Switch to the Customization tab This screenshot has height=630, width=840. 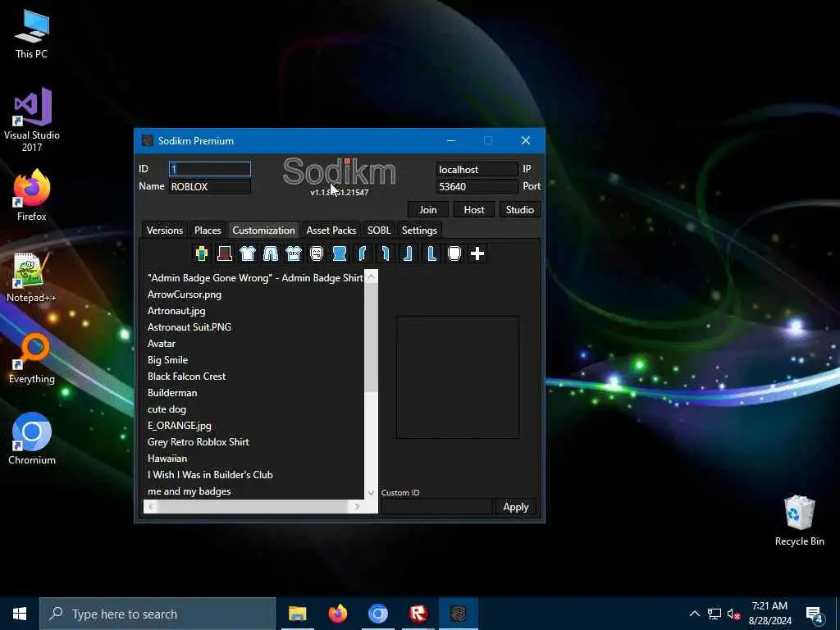pyautogui.click(x=263, y=231)
